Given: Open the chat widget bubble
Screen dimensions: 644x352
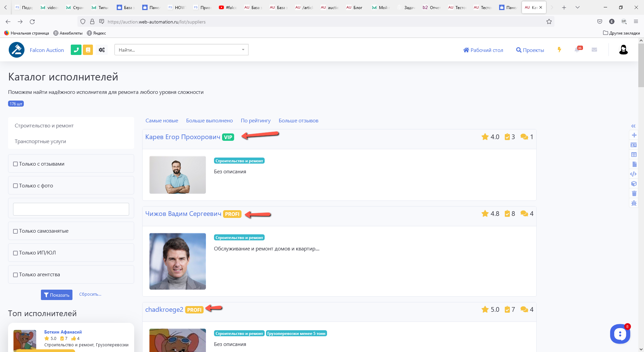Looking at the screenshot, I should [x=620, y=334].
